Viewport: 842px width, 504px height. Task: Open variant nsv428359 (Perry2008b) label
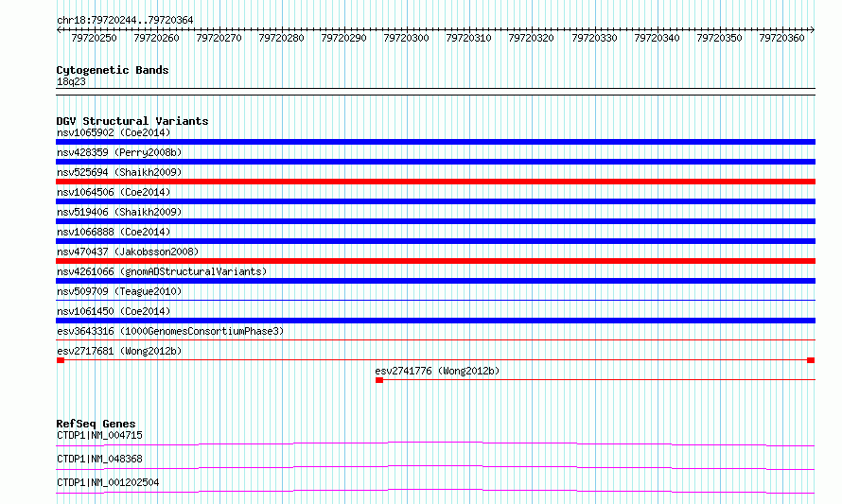point(119,152)
